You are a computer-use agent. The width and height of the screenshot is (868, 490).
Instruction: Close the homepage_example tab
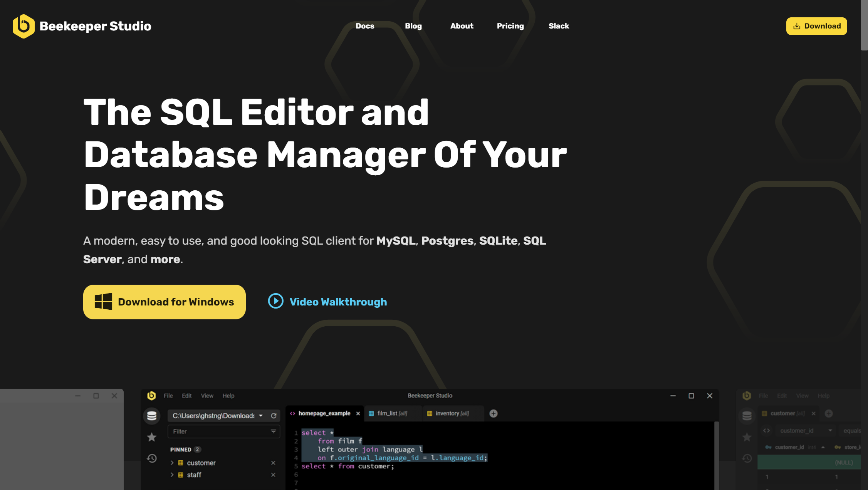(x=358, y=413)
